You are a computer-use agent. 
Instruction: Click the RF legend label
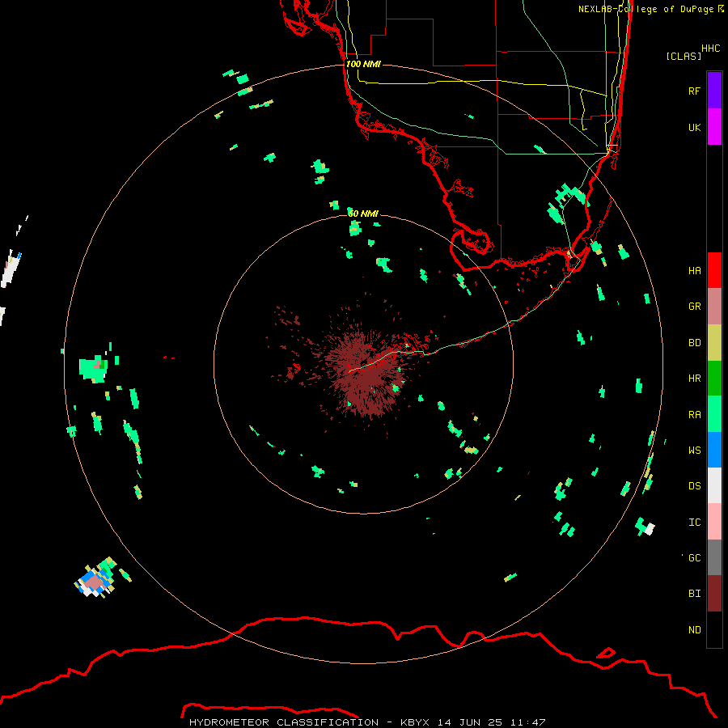pyautogui.click(x=694, y=91)
